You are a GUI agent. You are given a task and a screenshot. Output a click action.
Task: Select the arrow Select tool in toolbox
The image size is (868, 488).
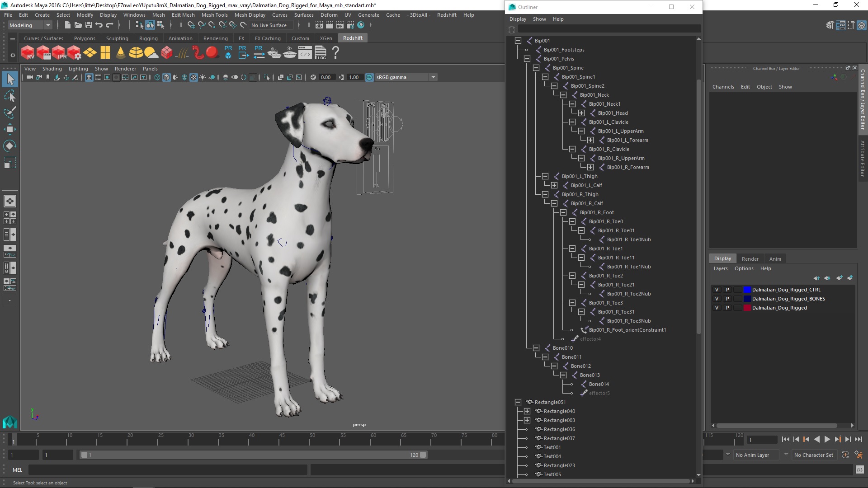(10, 80)
